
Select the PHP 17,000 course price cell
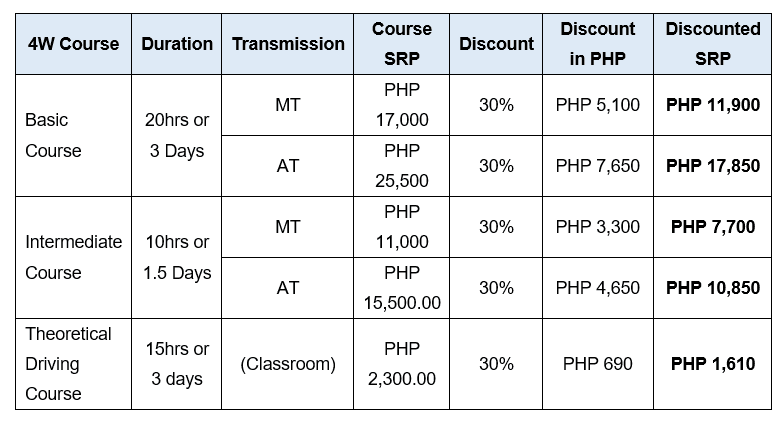[401, 104]
